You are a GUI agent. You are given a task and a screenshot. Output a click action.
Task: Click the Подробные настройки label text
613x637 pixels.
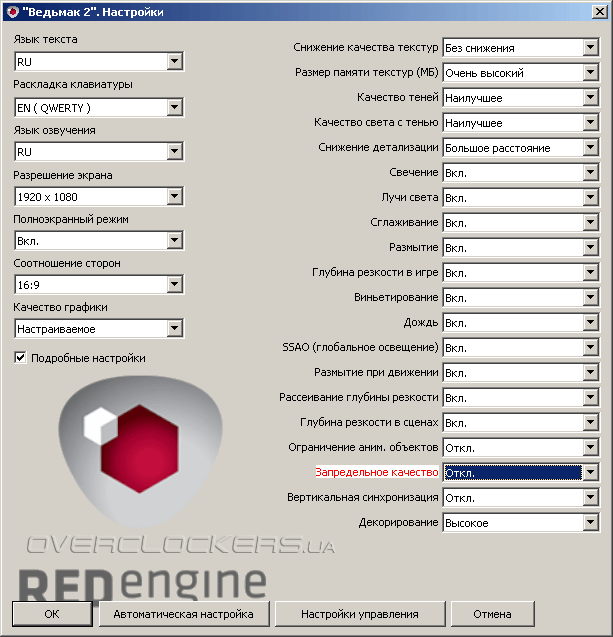point(88,358)
